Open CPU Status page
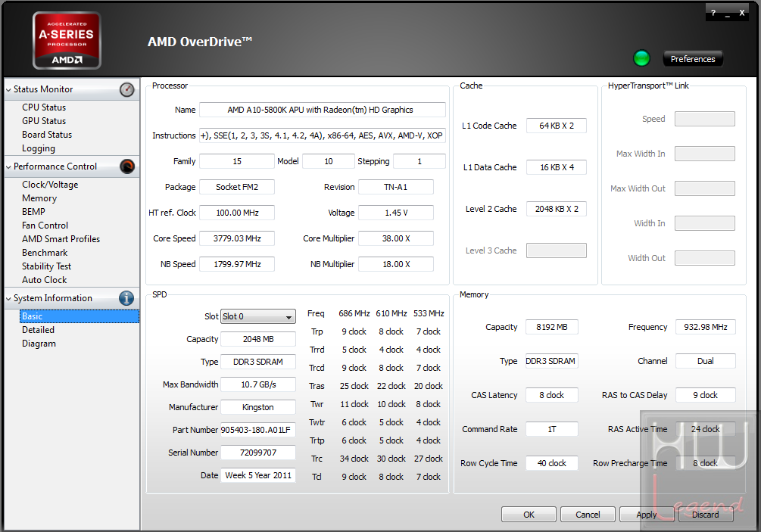The width and height of the screenshot is (761, 532). 44,107
